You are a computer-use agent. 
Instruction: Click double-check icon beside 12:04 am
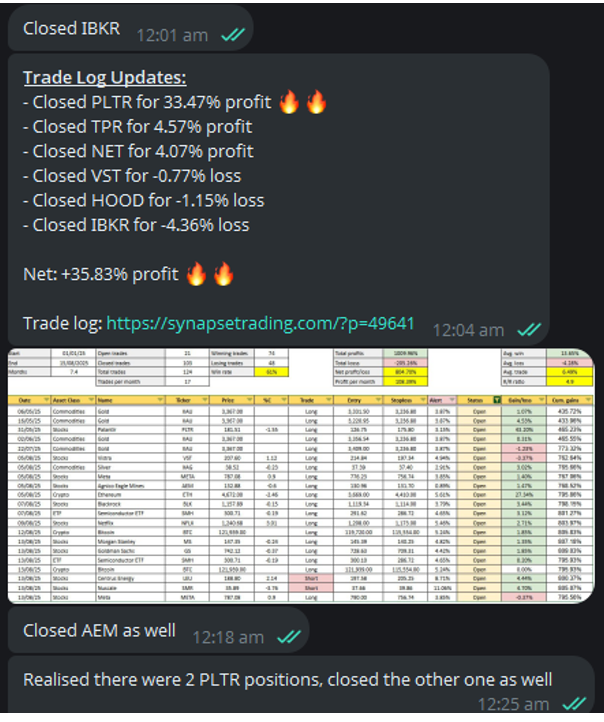[529, 329]
